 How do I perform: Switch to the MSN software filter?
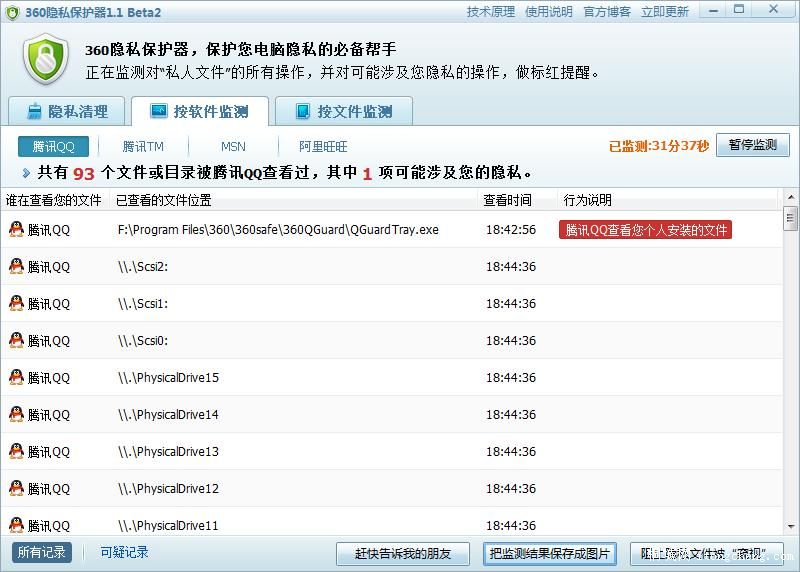pyautogui.click(x=233, y=146)
